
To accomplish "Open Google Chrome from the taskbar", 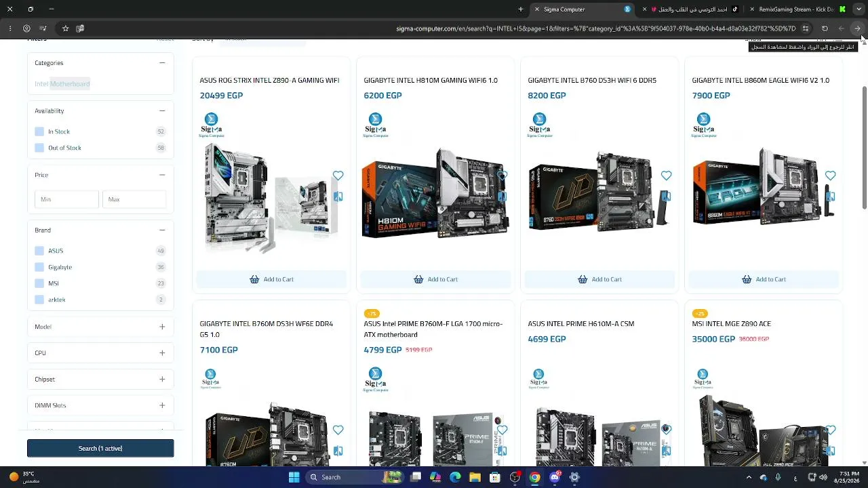I will click(535, 477).
